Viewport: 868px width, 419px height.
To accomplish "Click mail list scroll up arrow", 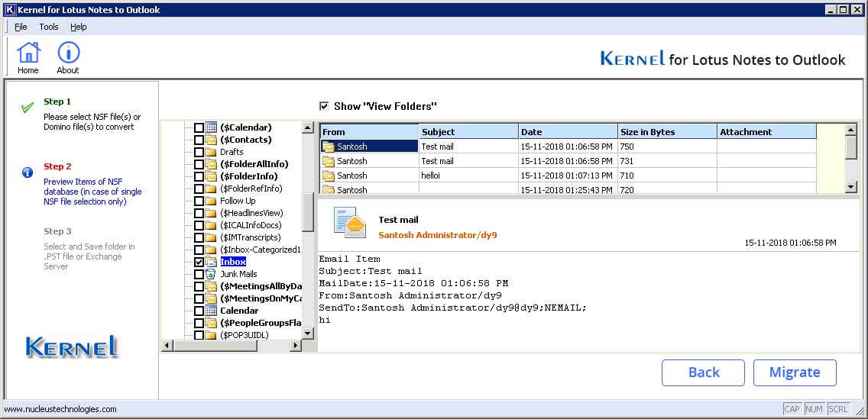I will [x=851, y=130].
